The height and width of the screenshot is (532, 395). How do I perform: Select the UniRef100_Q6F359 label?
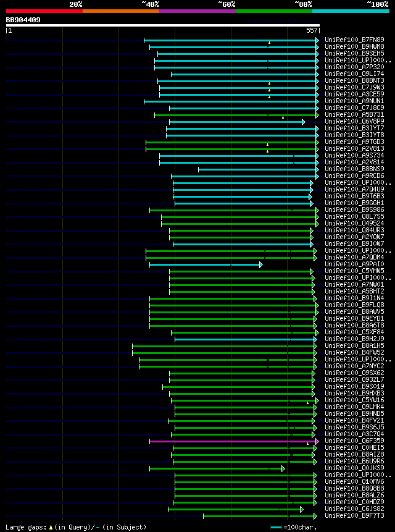[x=354, y=441]
